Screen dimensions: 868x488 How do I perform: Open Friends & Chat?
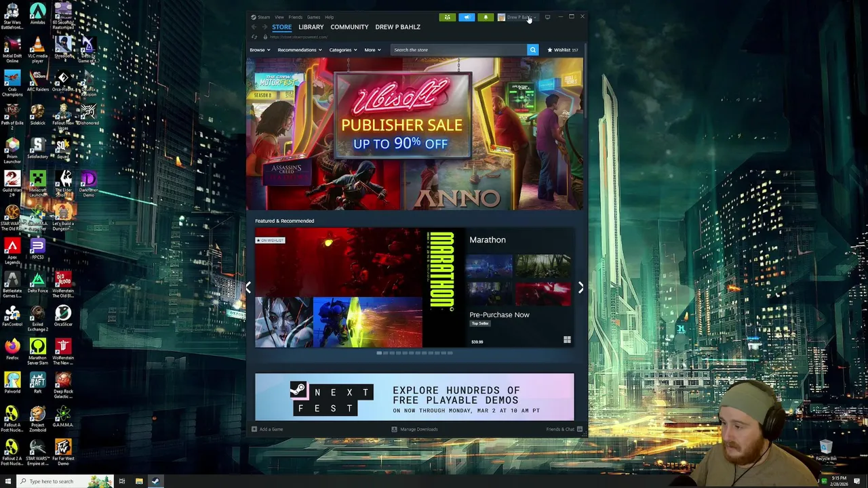[x=564, y=429]
